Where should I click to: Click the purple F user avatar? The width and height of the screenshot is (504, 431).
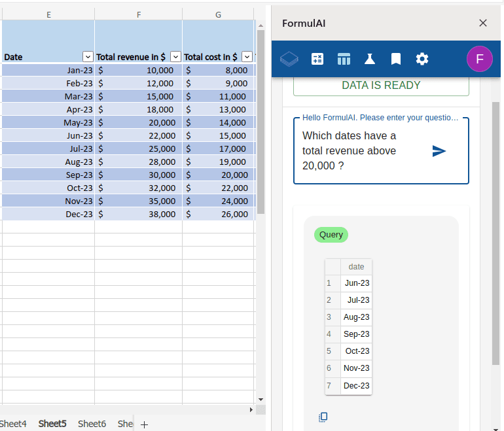[x=479, y=59]
